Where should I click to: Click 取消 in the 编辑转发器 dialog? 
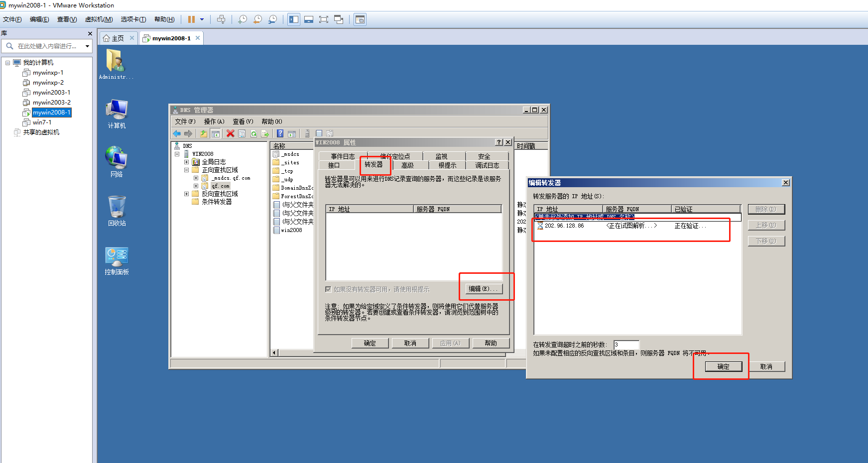point(766,366)
